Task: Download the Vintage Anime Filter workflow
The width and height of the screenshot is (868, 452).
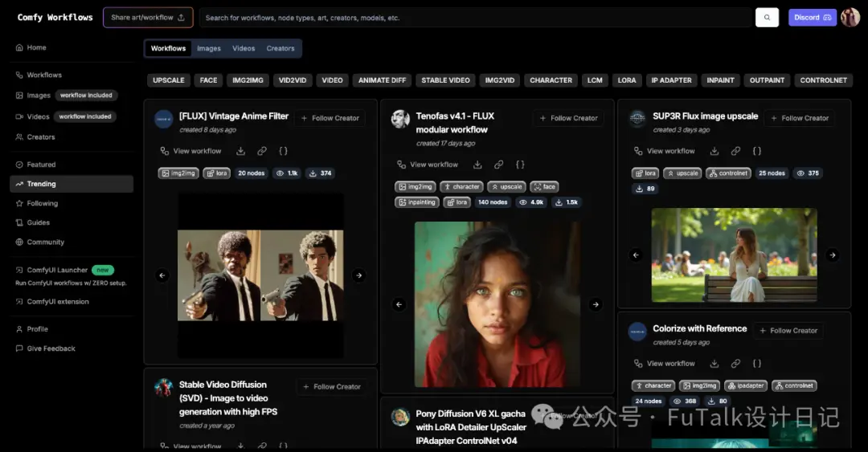Action: click(240, 151)
